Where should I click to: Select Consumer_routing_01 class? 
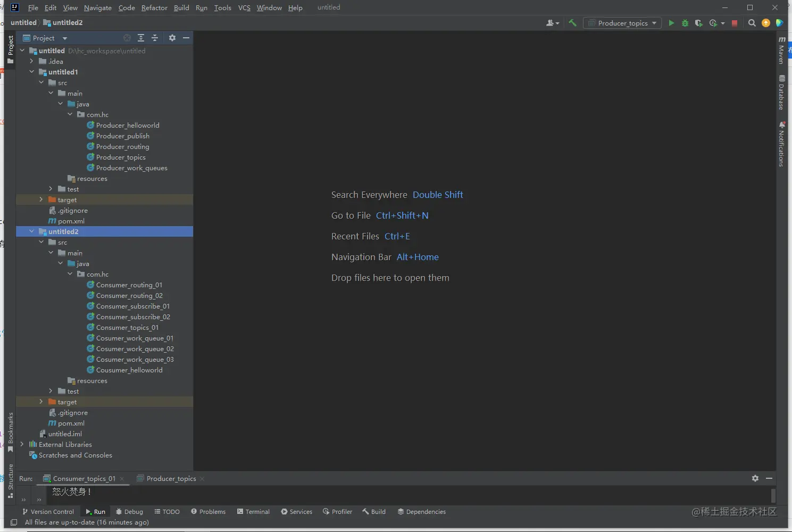(x=129, y=285)
